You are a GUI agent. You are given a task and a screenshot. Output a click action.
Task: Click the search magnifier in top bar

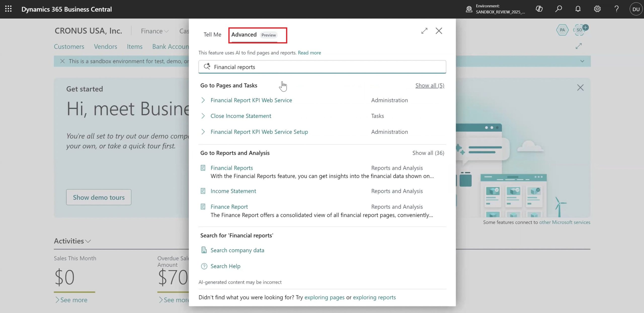click(558, 9)
